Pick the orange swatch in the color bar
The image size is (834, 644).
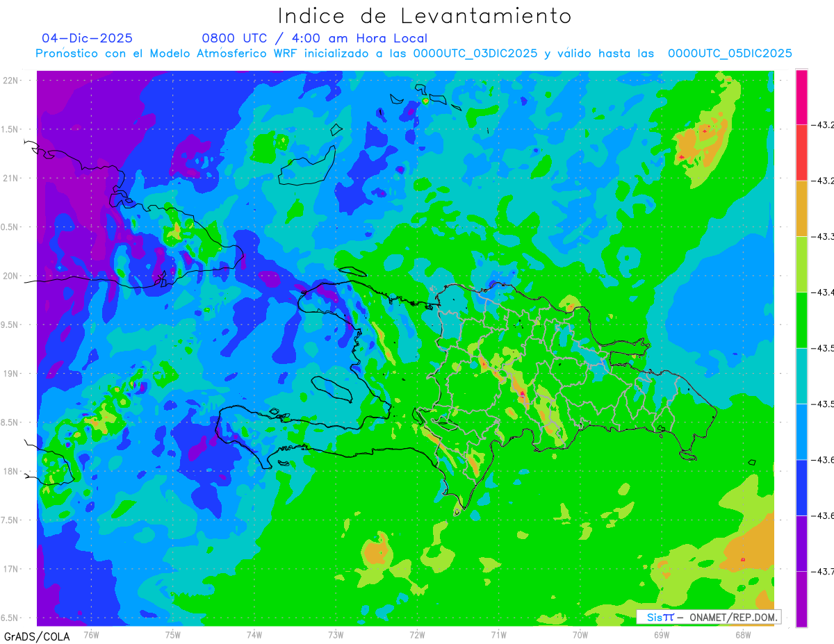point(801,208)
